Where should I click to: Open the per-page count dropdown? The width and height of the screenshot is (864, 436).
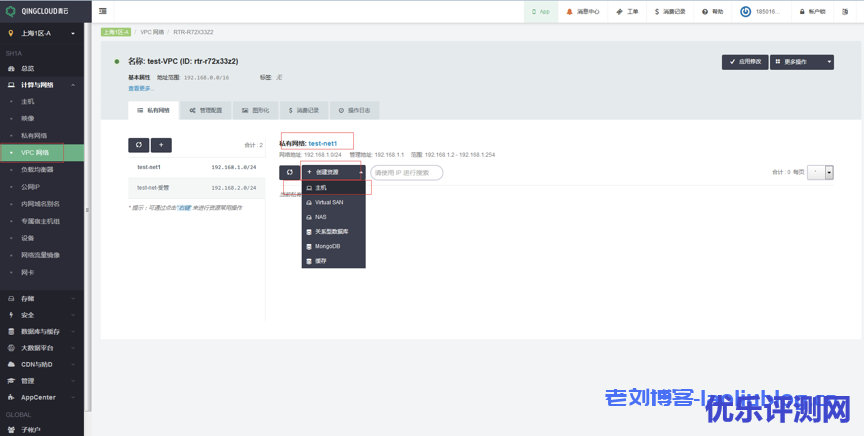click(x=829, y=173)
